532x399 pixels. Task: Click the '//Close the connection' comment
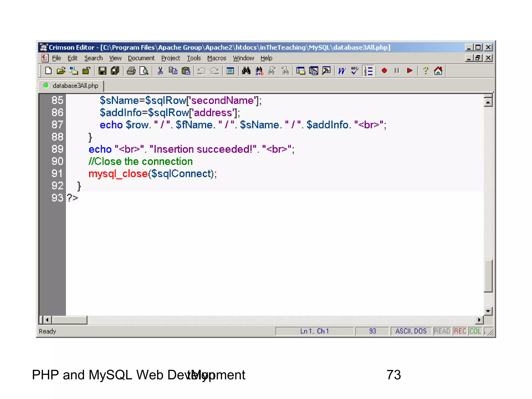tap(141, 162)
